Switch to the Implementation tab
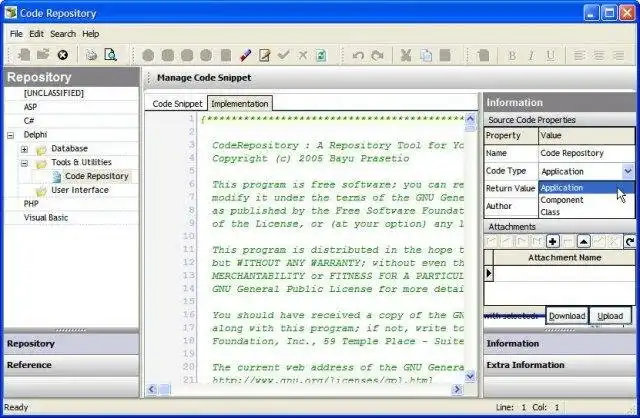Viewport: 640px width, 418px height. coord(240,104)
